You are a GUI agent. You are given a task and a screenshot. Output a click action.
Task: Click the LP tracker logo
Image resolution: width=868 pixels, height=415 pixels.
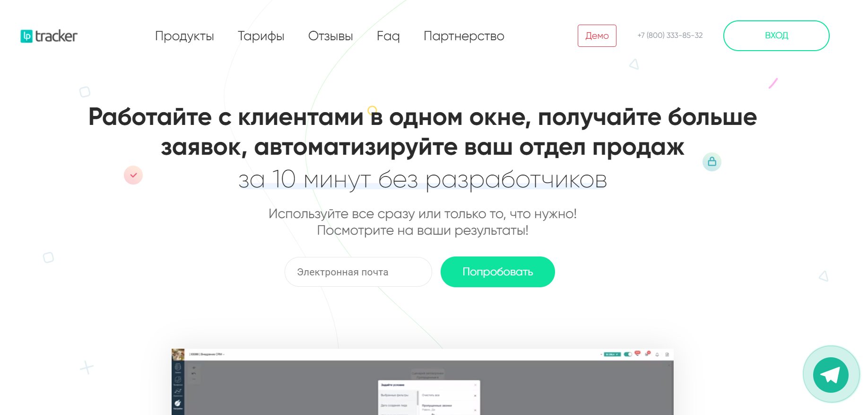coord(49,36)
